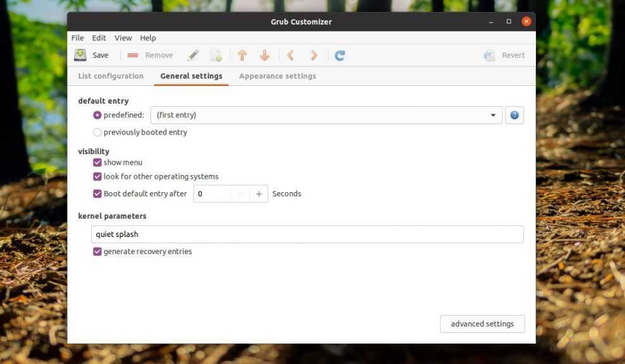This screenshot has height=364, width=625.
Task: Click the orange left arrow icon
Action: [291, 55]
